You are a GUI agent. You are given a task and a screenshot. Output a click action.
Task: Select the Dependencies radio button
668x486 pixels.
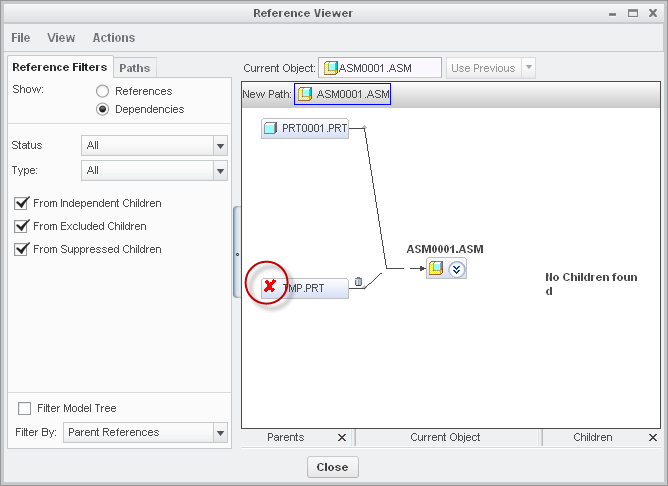[102, 109]
